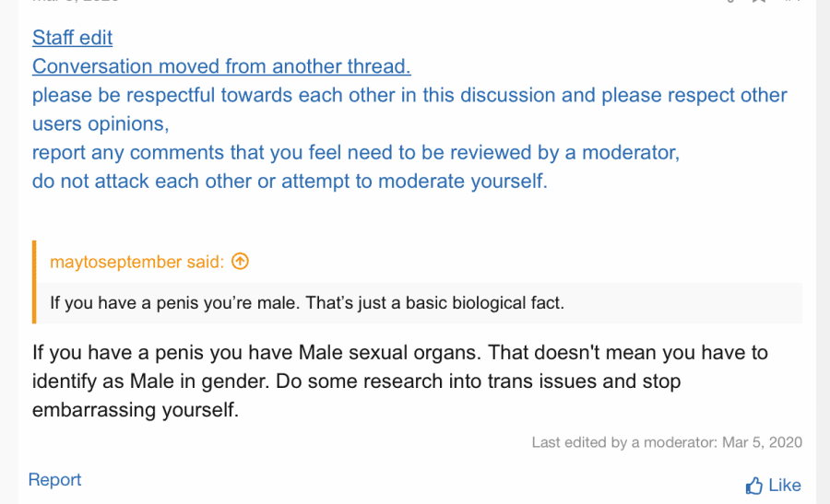Click the thumbs-up Like icon
Screen dimensions: 830x504
[x=753, y=485]
